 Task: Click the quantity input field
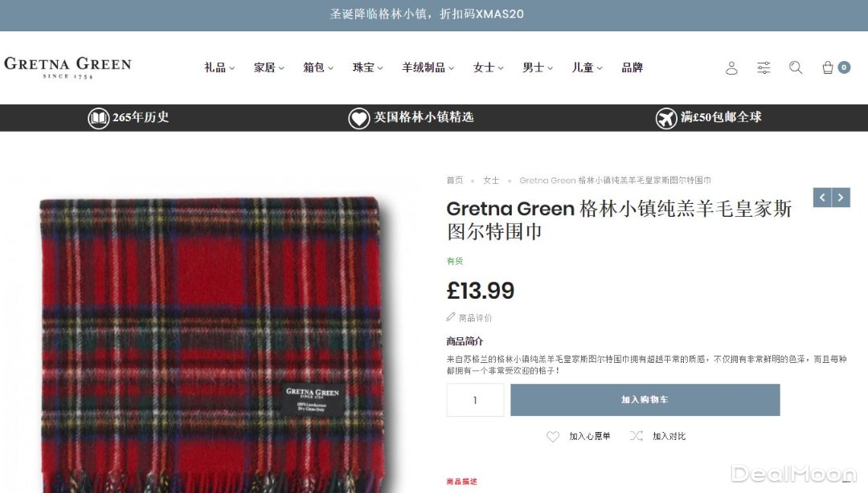point(475,400)
